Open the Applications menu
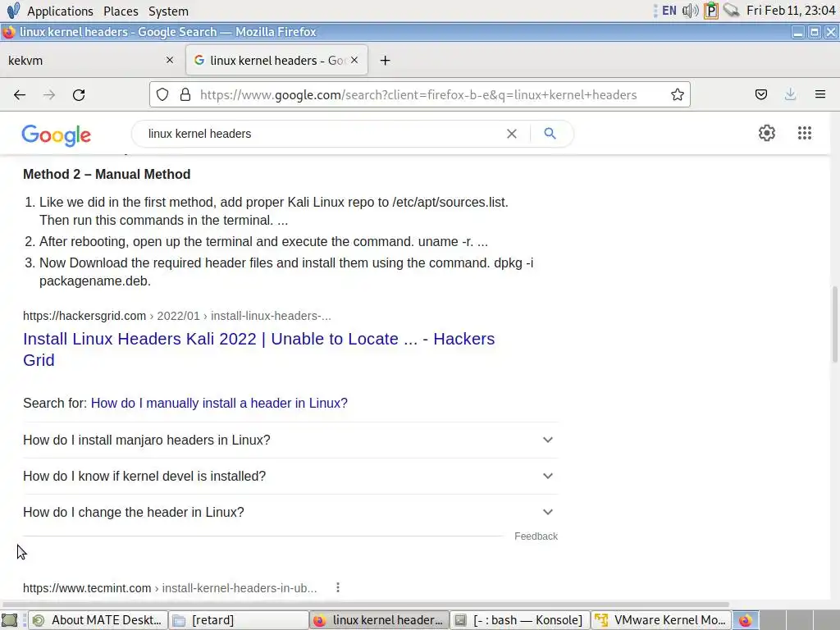This screenshot has height=630, width=840. pos(60,11)
